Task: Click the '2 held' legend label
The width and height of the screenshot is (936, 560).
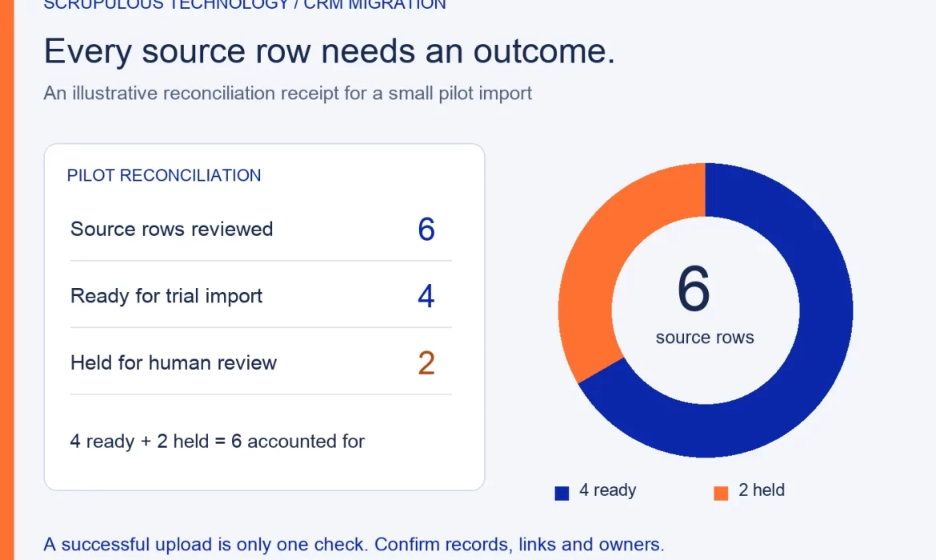Action: tap(762, 490)
